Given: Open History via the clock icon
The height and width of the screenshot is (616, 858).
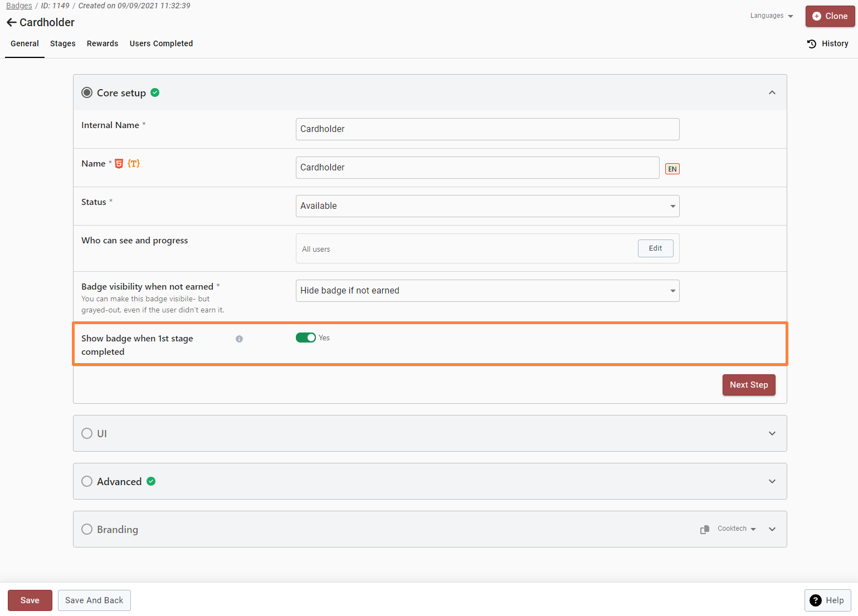Looking at the screenshot, I should pyautogui.click(x=812, y=43).
